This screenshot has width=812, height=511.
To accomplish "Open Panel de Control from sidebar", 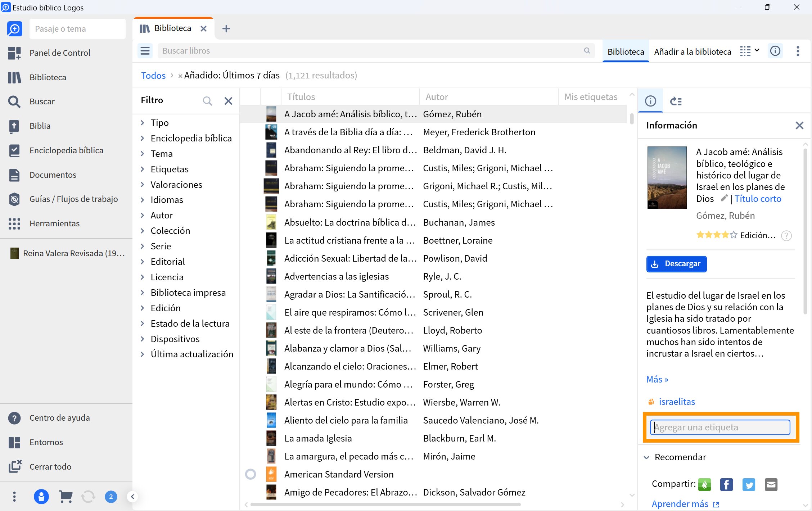I will (60, 53).
